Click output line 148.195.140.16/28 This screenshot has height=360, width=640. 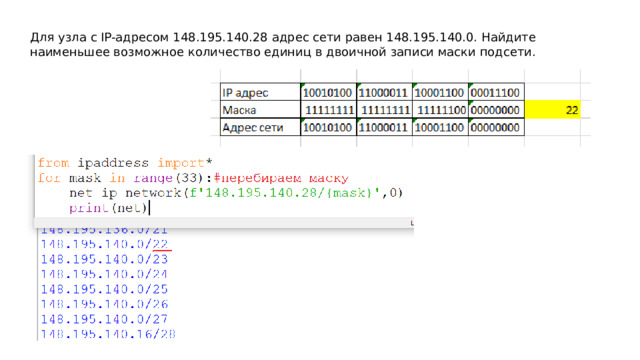(108, 334)
